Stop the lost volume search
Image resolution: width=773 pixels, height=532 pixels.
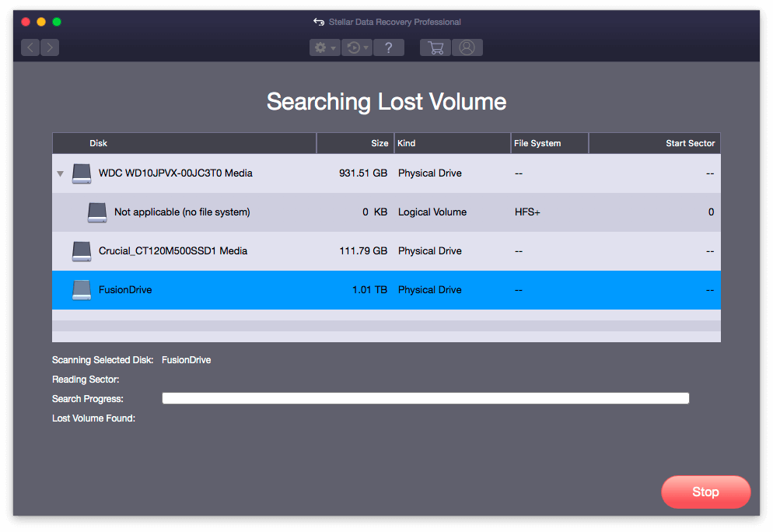(x=705, y=492)
